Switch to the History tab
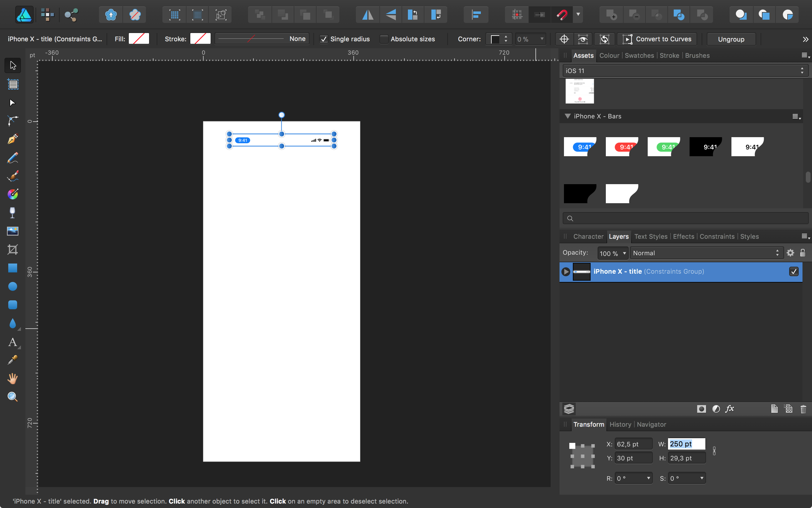The height and width of the screenshot is (508, 812). (x=620, y=424)
